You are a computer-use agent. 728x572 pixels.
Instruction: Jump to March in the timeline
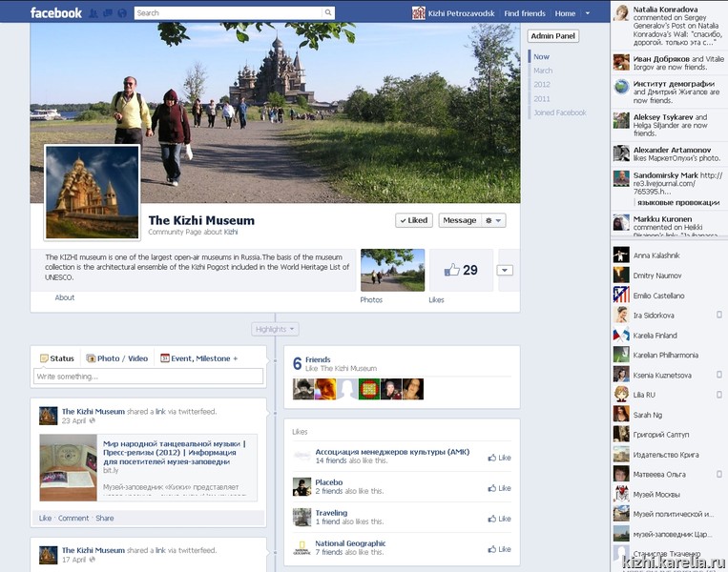[543, 71]
